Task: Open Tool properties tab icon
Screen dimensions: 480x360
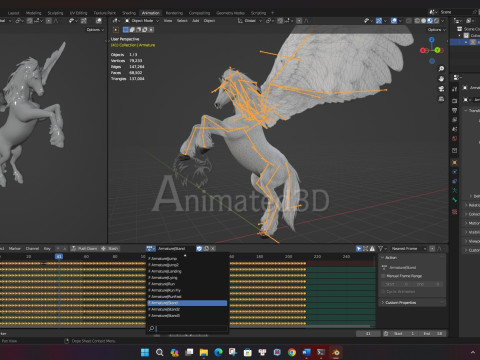Action: click(455, 89)
